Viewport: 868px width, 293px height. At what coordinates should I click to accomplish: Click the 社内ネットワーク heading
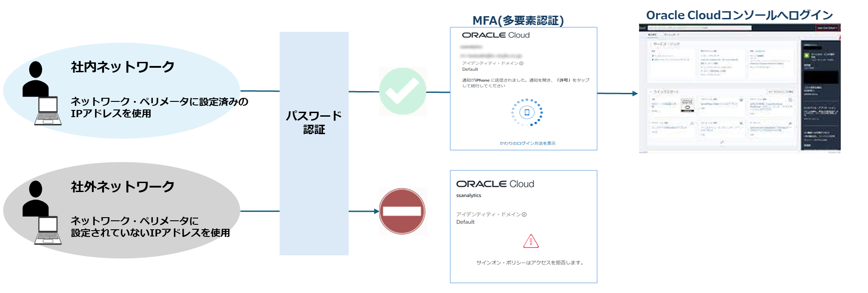click(123, 67)
